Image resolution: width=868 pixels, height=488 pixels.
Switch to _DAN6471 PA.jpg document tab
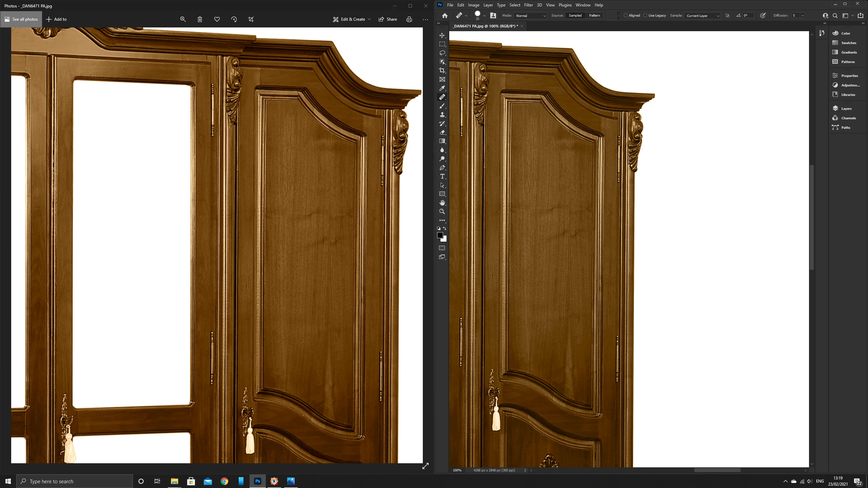click(x=485, y=26)
